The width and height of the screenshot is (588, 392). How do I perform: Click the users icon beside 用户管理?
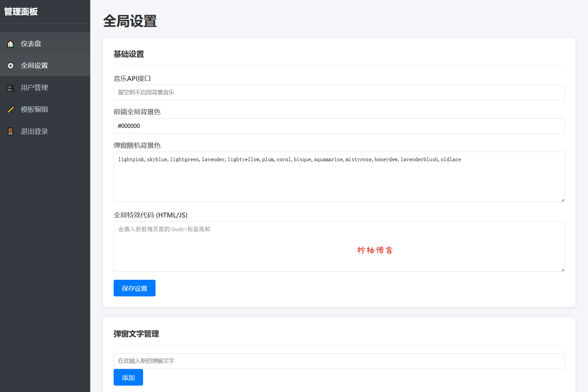(11, 88)
